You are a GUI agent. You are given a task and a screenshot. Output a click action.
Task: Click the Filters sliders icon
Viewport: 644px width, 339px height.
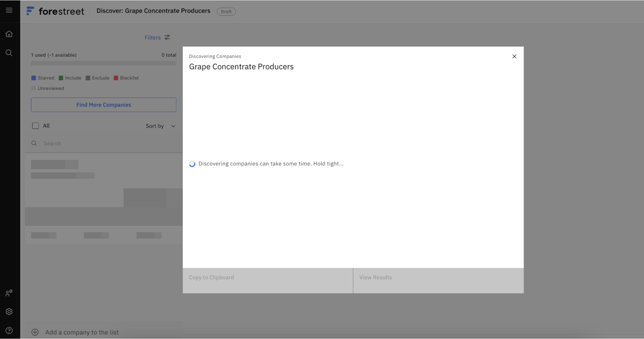click(167, 37)
